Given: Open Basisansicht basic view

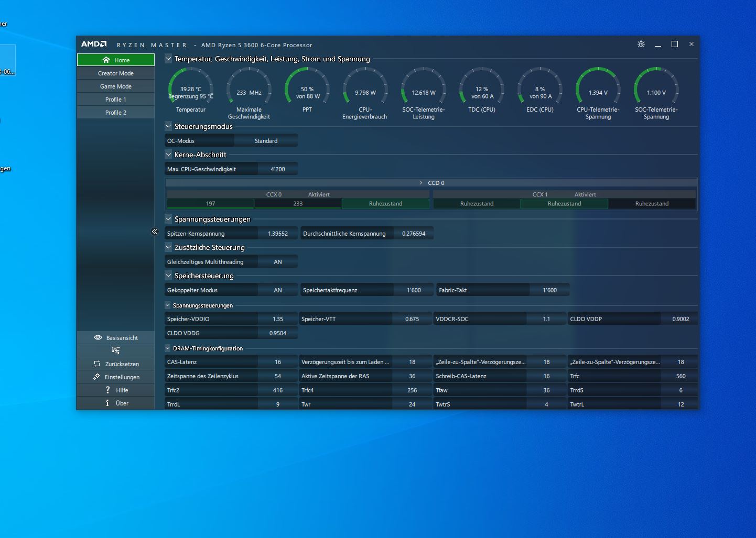Looking at the screenshot, I should coord(116,337).
